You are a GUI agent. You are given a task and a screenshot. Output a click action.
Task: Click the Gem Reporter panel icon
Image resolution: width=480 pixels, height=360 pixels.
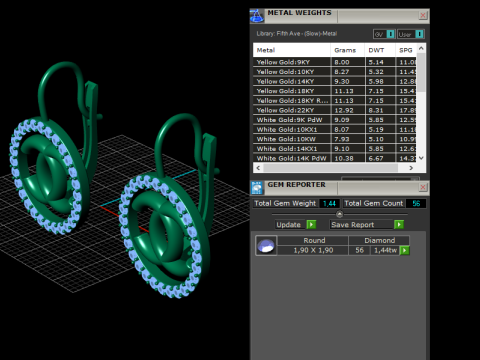[x=257, y=188]
